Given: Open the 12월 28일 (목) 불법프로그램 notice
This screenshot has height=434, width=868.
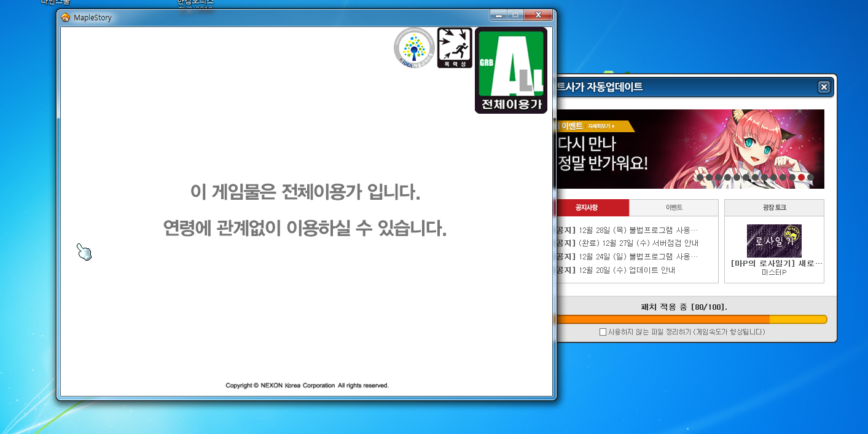Looking at the screenshot, I should pyautogui.click(x=627, y=231).
